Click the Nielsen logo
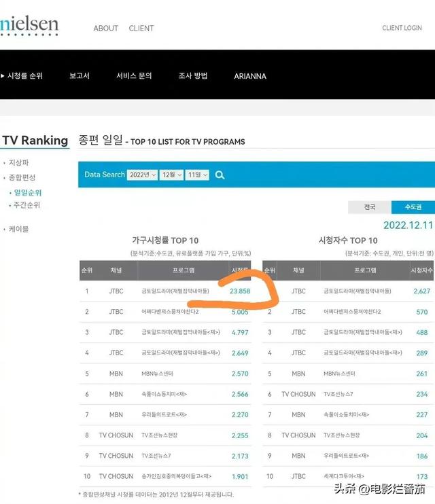The height and width of the screenshot is (504, 435). pos(29,25)
